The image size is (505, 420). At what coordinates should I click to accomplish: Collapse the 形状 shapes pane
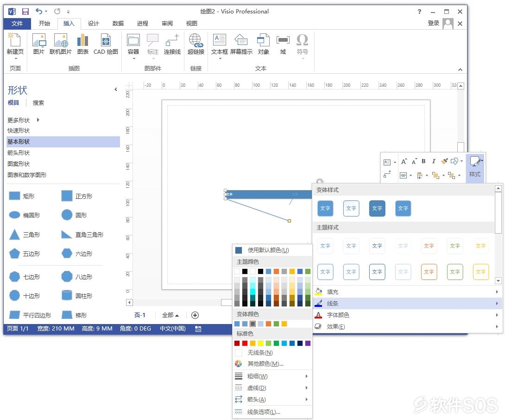pos(116,89)
